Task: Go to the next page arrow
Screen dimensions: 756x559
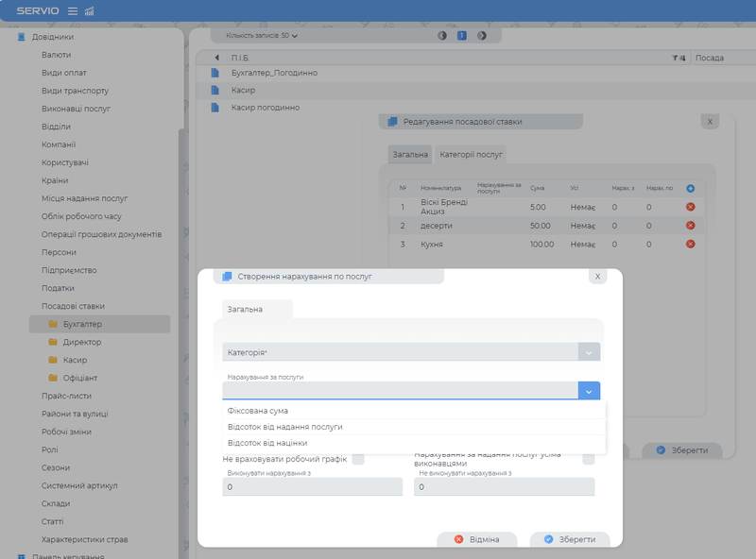Action: point(482,36)
